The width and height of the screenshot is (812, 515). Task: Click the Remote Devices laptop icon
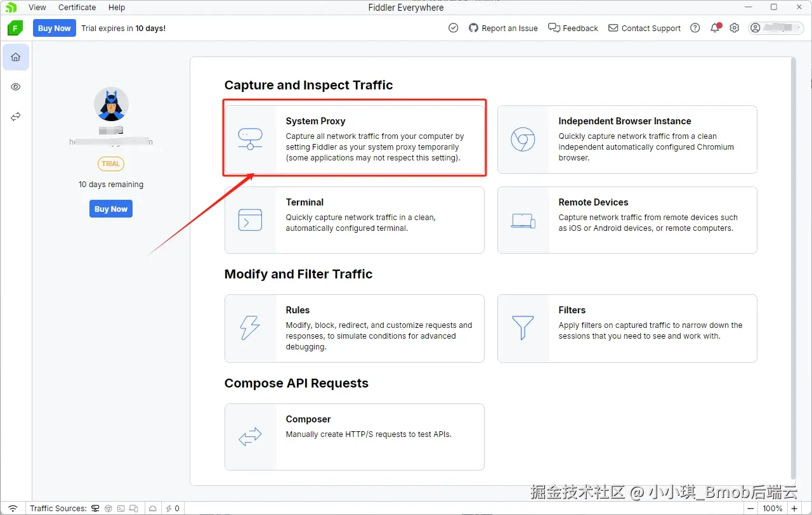tap(523, 221)
